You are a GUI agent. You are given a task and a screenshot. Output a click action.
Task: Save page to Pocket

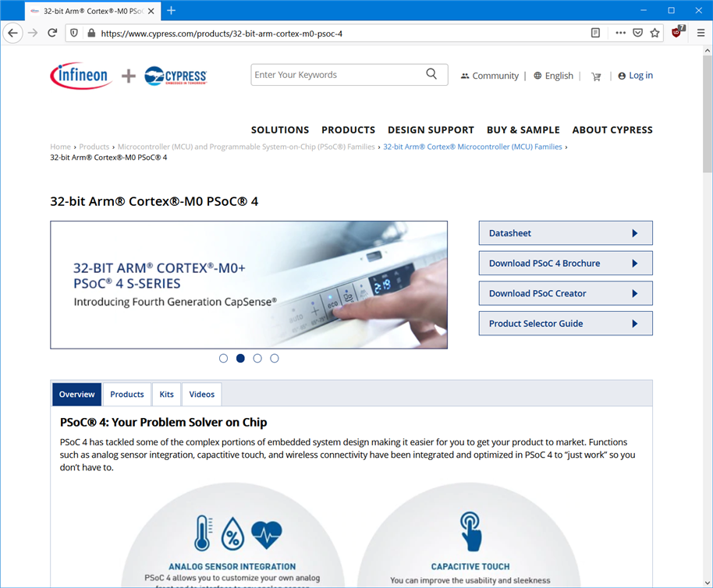(637, 33)
